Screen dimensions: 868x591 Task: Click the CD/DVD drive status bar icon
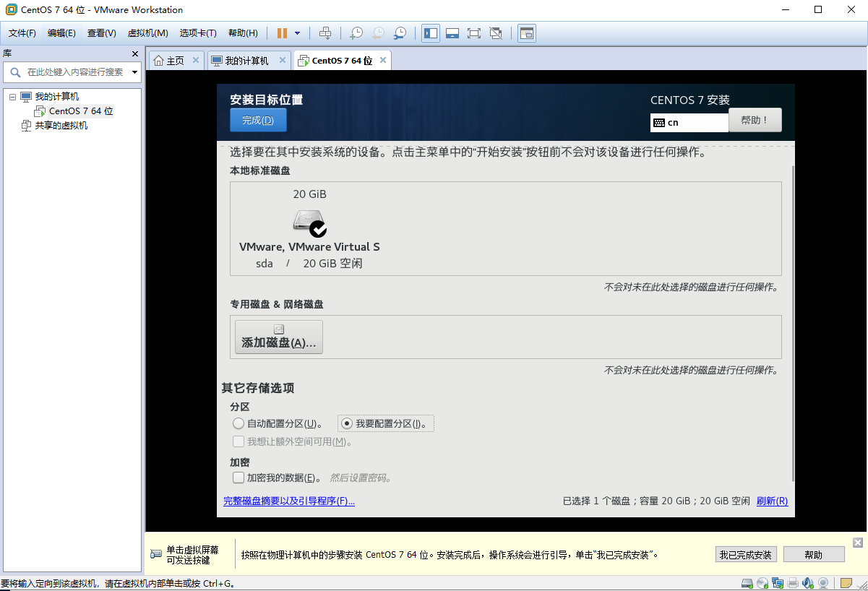[763, 582]
